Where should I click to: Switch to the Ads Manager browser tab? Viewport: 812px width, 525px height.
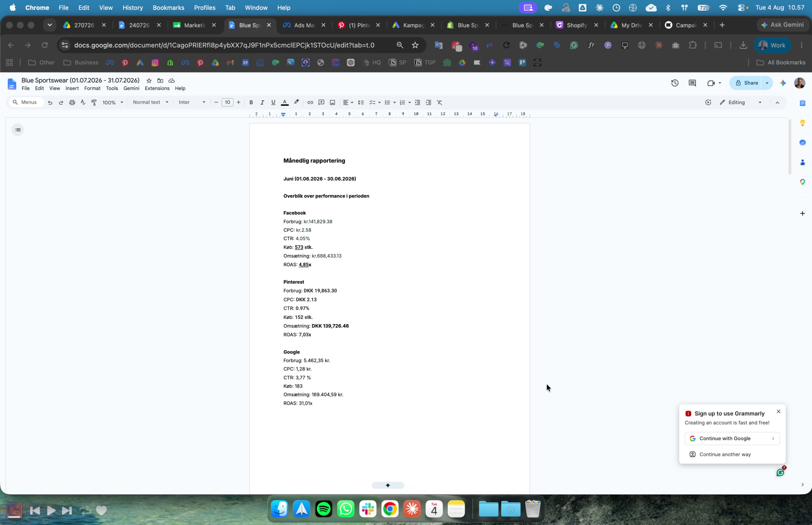[x=304, y=25]
